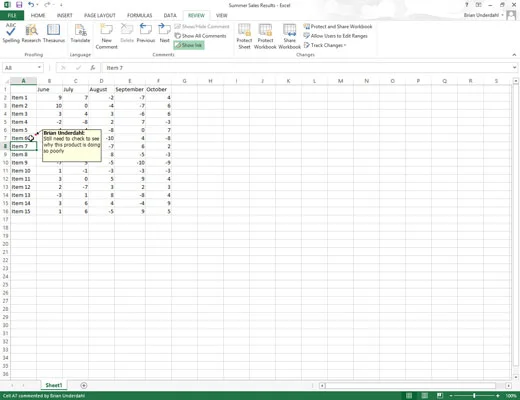The image size is (520, 400).
Task: Switch to Page Layout view in status bar
Action: point(424,396)
